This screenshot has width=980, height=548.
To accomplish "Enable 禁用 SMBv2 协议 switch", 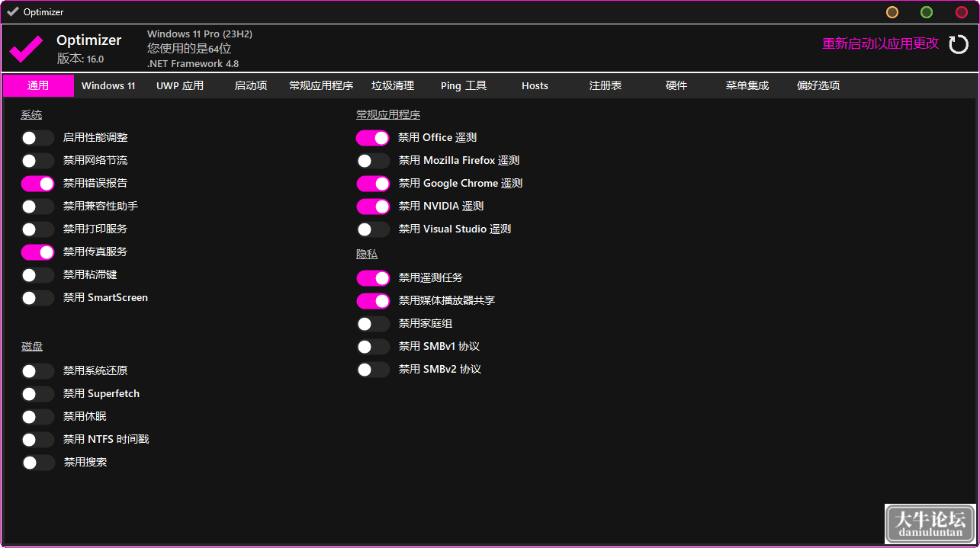I will coord(373,370).
